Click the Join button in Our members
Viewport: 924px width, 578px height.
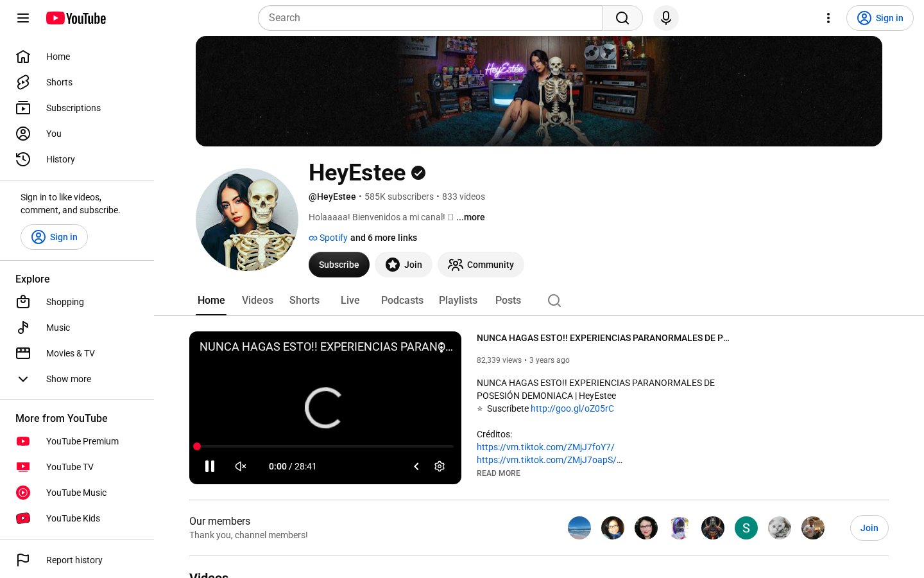point(869,528)
